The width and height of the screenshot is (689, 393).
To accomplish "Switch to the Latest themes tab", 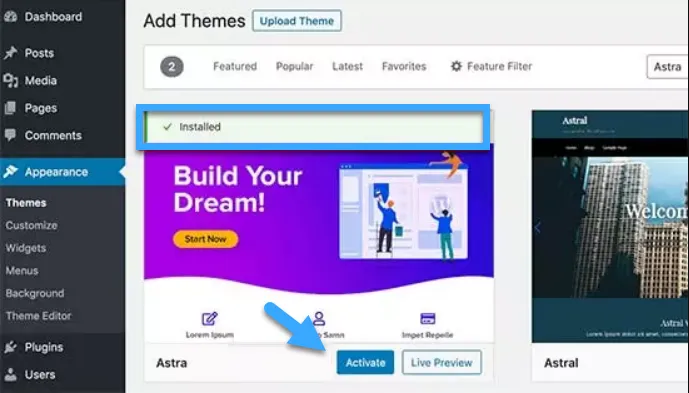I will point(348,66).
